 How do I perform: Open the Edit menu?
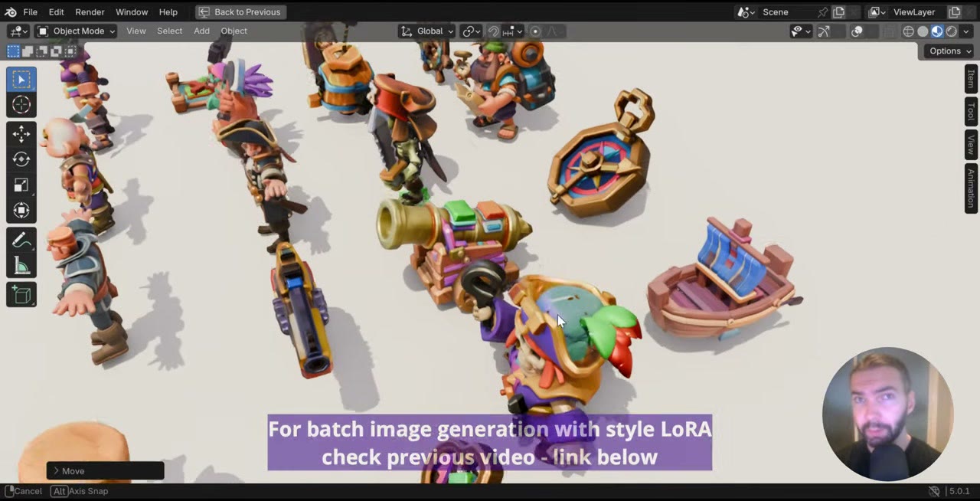[x=56, y=12]
